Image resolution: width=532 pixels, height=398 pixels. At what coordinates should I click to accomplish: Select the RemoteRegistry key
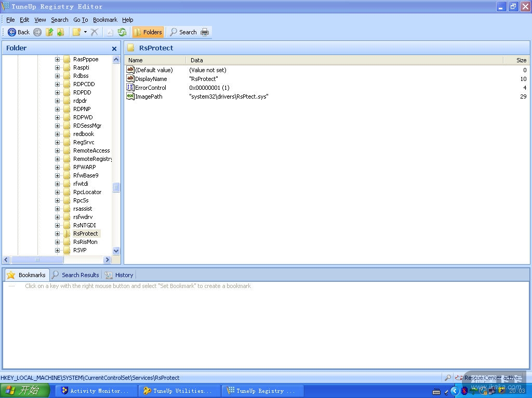pos(92,159)
